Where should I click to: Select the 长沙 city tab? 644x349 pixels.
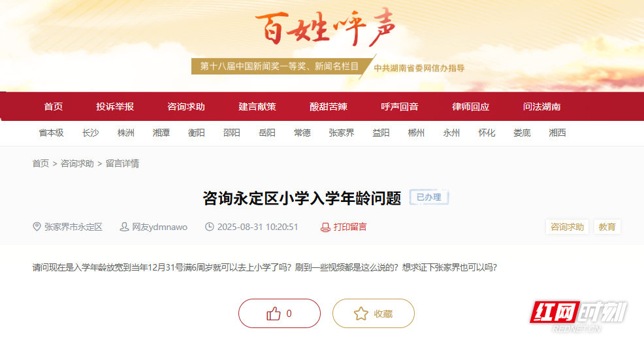coord(90,133)
